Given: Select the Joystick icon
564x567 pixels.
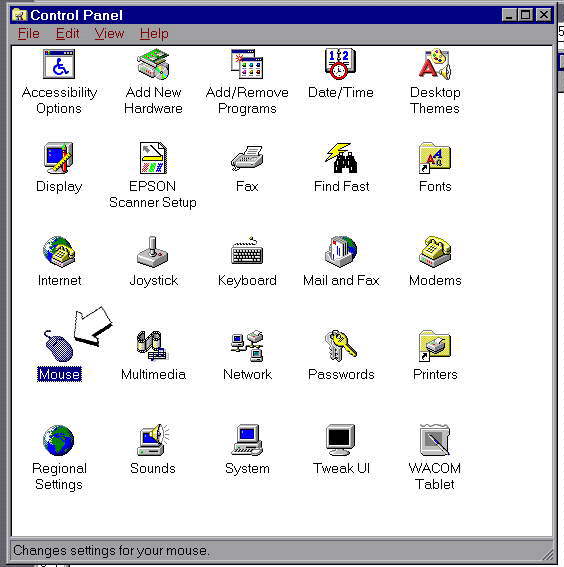Looking at the screenshot, I should tap(153, 252).
